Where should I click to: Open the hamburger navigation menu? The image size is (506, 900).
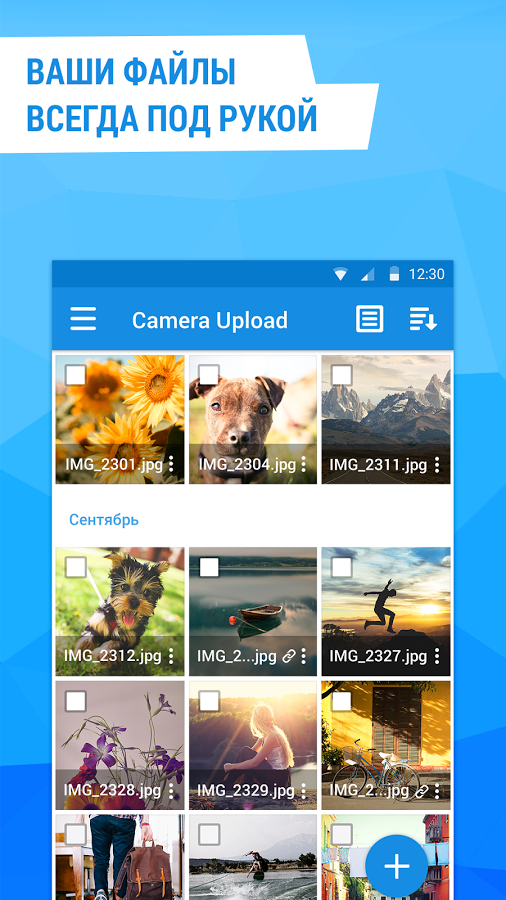pyautogui.click(x=83, y=319)
